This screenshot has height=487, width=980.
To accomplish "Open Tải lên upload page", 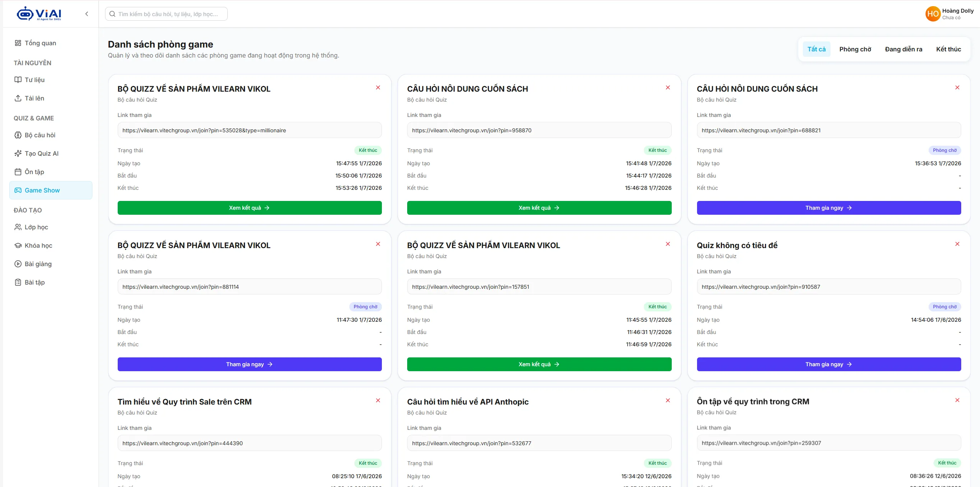I will pos(51,98).
